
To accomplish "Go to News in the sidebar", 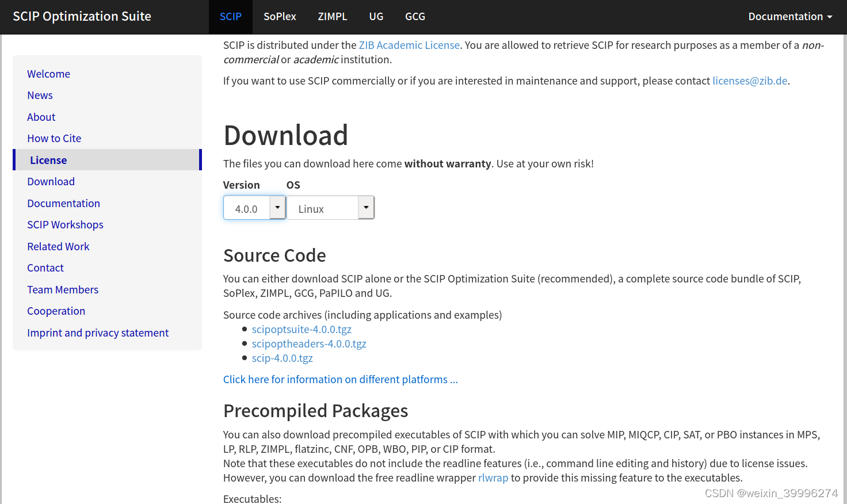I will [40, 96].
